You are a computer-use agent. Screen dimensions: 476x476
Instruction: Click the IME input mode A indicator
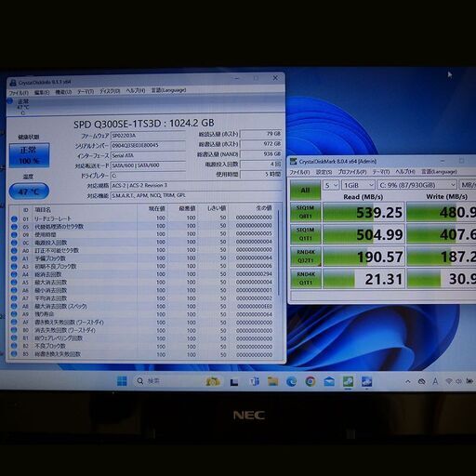coord(435,381)
